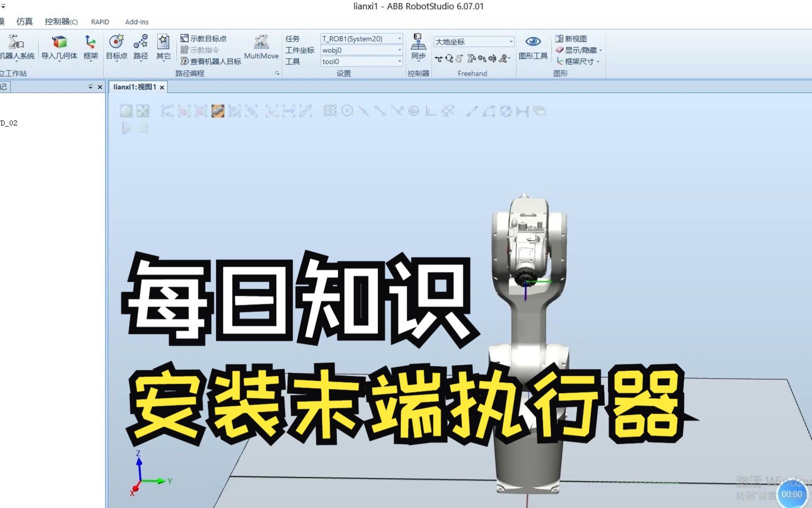Close the lianxi1:视图1 tab
812x508 pixels.
(162, 87)
